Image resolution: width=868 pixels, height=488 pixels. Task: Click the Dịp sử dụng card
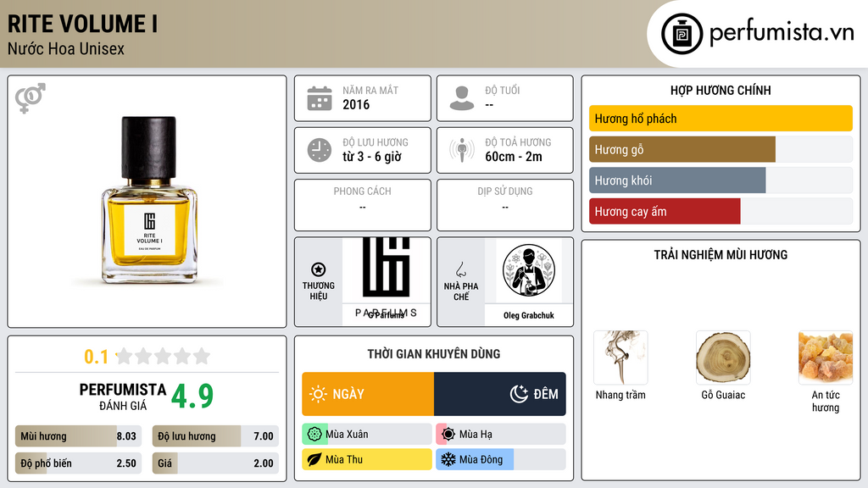[505, 205]
